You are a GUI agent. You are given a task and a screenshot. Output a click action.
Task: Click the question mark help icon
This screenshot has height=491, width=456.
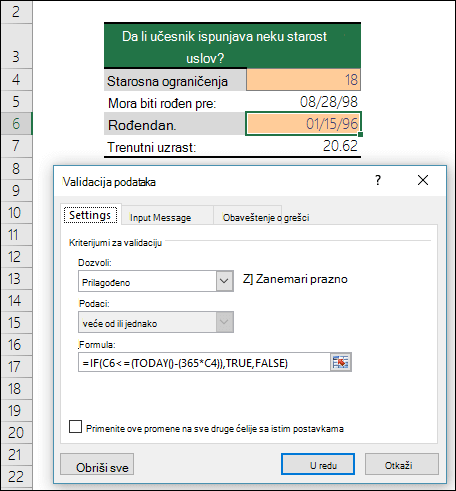[x=378, y=180]
